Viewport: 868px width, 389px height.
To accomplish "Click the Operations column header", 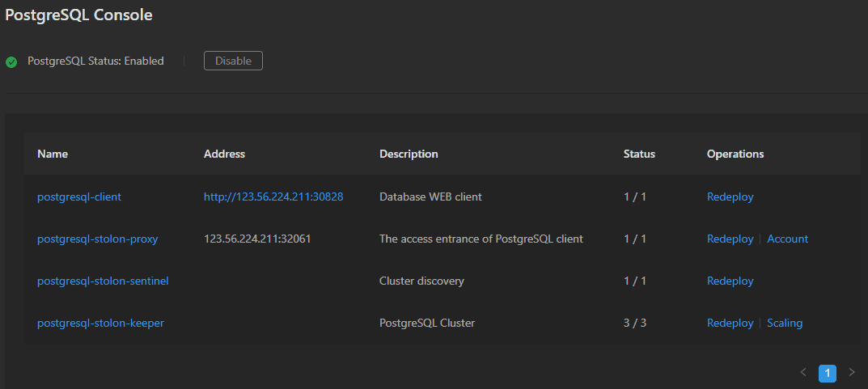I will point(735,154).
